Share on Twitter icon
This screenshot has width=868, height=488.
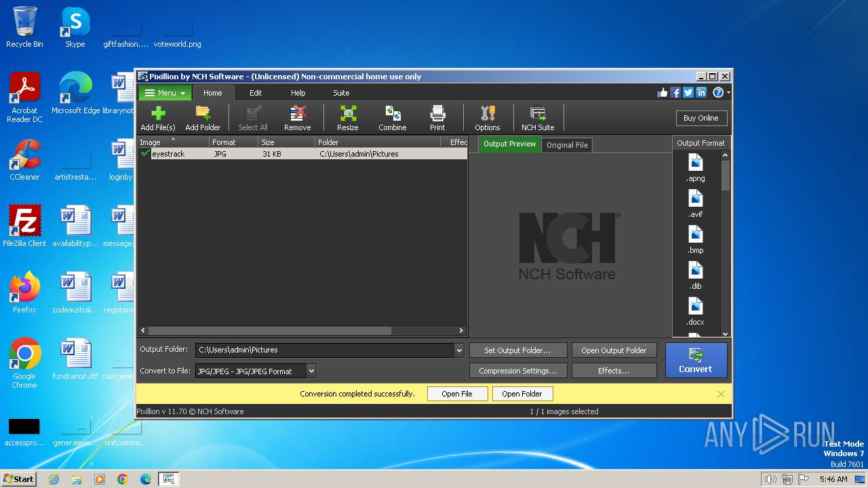click(x=688, y=93)
